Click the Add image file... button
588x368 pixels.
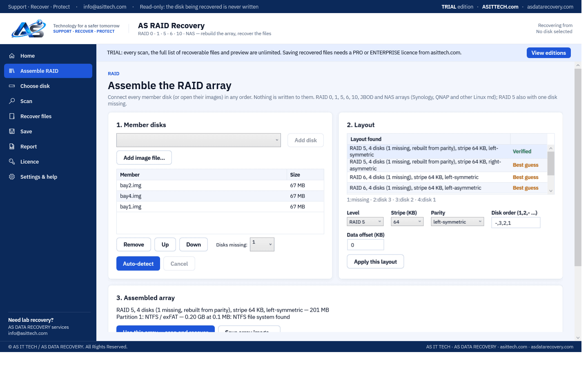pos(144,158)
